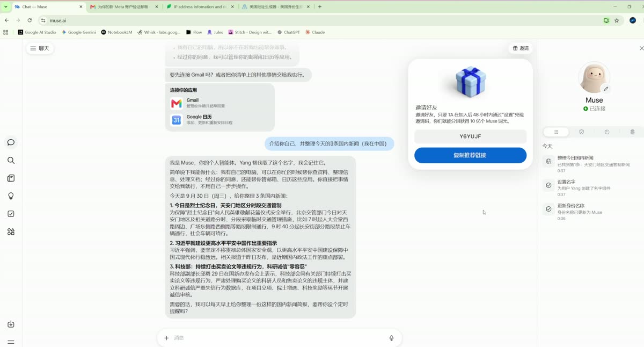This screenshot has height=347, width=644.
Task: Click the 复制推荐链接 button
Action: 470,155
